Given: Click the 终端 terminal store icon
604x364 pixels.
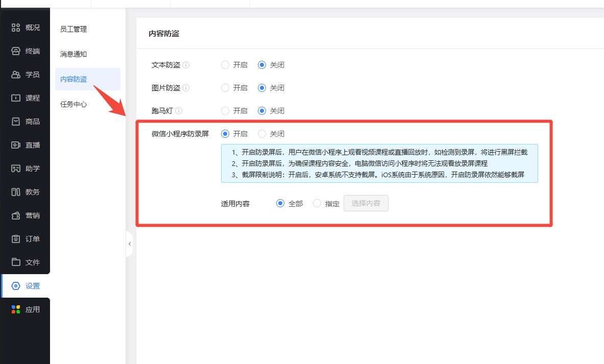Looking at the screenshot, I should point(16,51).
